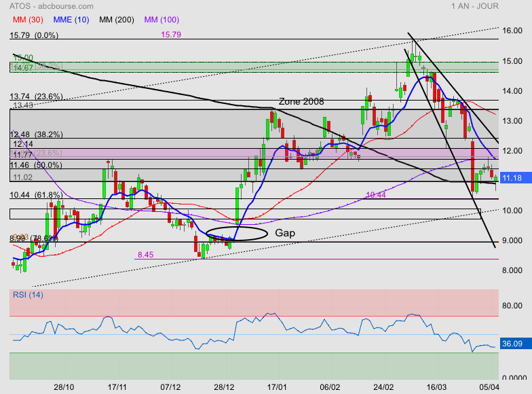Click the green '14.67' zone label

pyautogui.click(x=23, y=68)
